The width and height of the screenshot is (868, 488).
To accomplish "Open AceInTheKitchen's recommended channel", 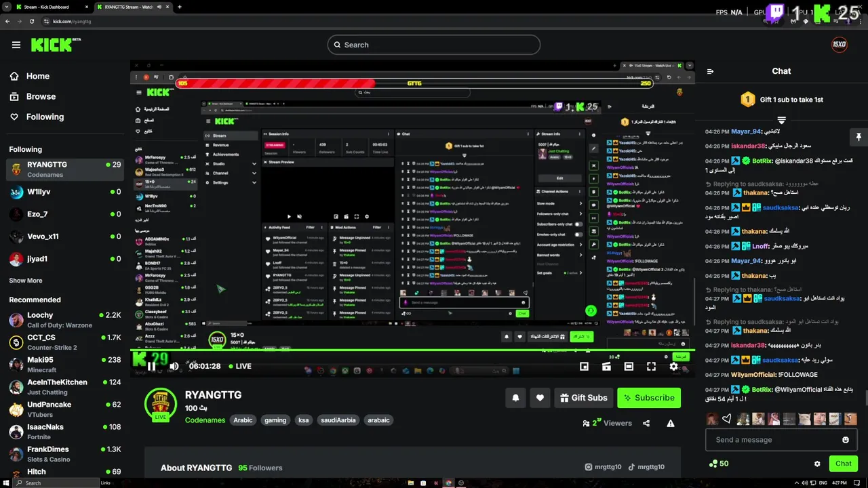I will (x=65, y=387).
